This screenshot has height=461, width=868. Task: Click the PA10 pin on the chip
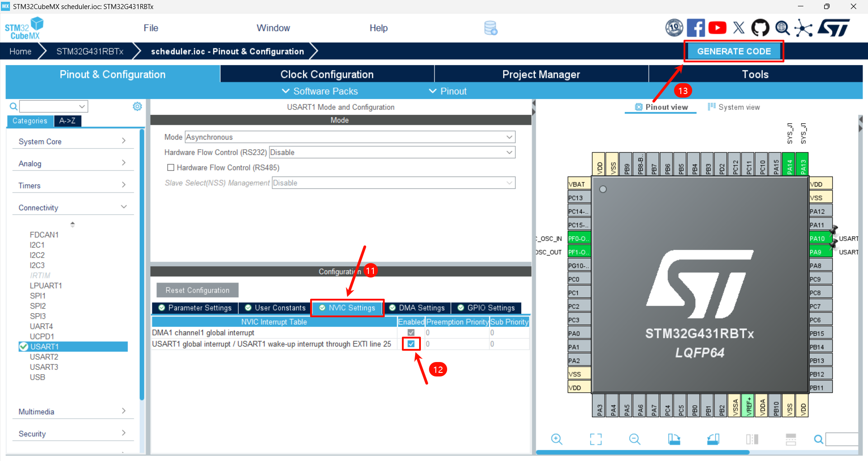(x=820, y=238)
